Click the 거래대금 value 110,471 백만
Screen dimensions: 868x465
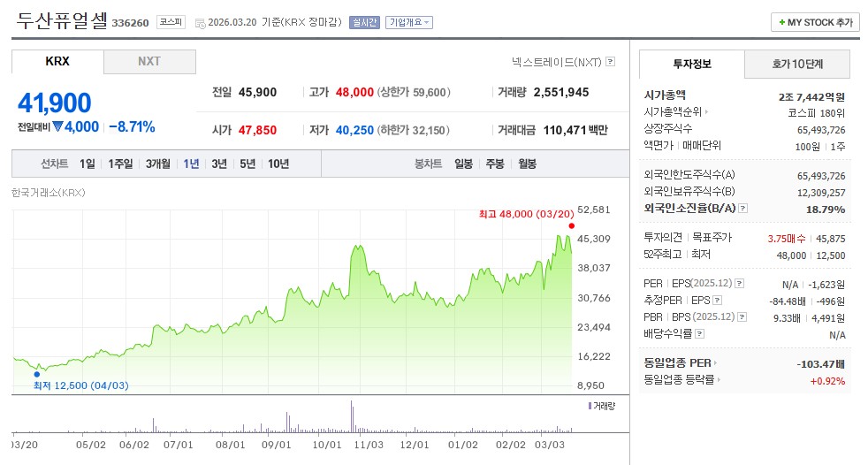point(575,130)
